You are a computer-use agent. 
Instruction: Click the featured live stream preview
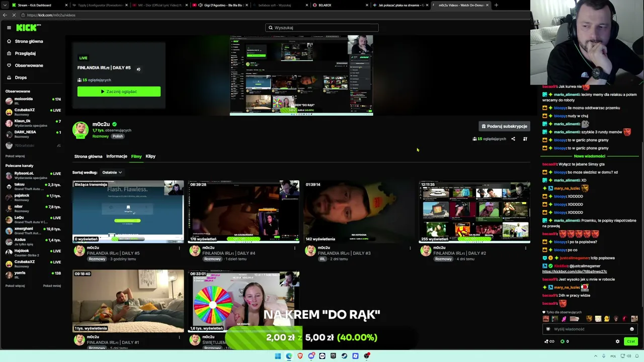(x=301, y=75)
